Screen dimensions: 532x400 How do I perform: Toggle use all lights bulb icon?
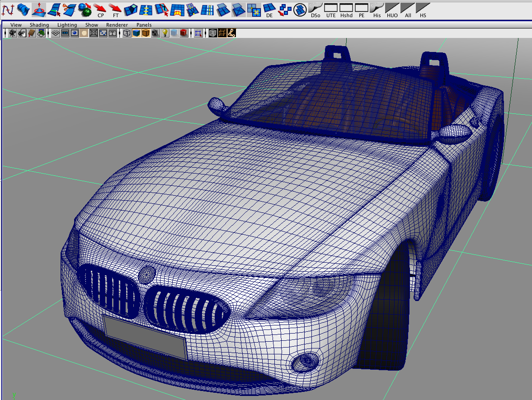pyautogui.click(x=165, y=33)
